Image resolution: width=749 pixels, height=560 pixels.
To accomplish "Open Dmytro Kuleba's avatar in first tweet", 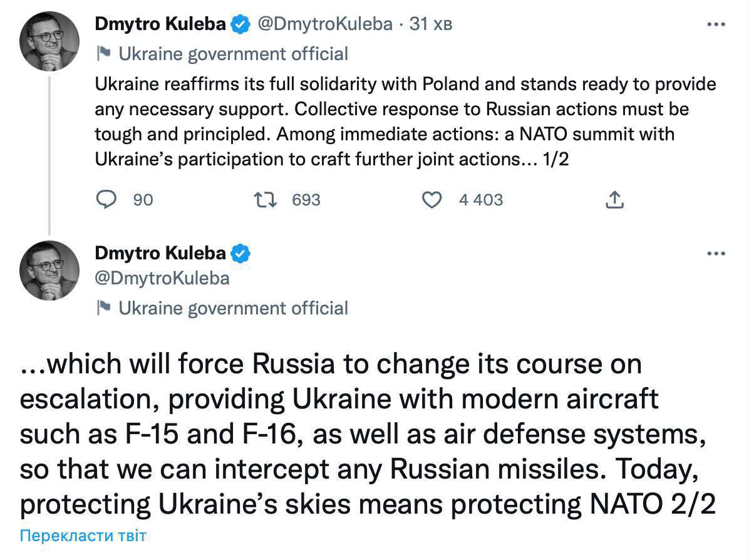I will coord(49,41).
